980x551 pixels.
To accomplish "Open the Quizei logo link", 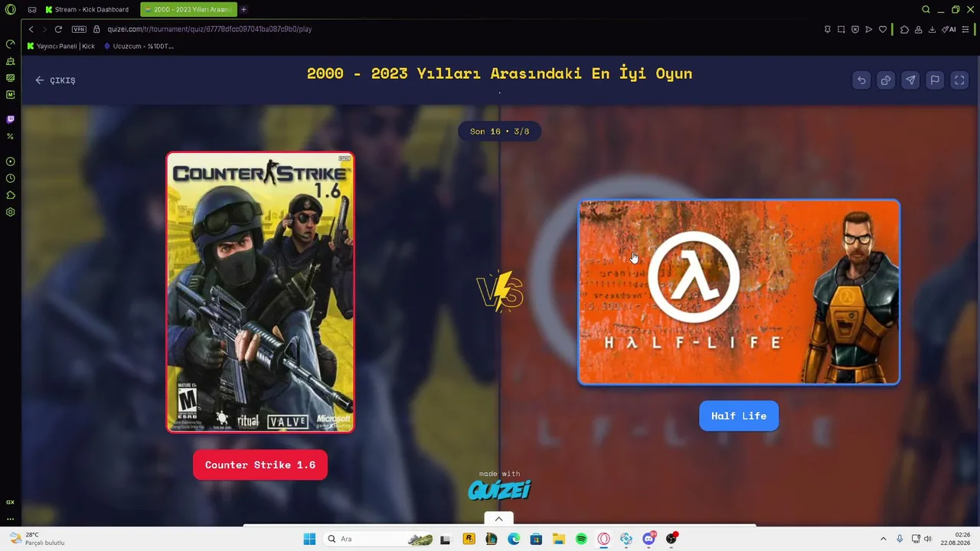I will click(x=499, y=489).
